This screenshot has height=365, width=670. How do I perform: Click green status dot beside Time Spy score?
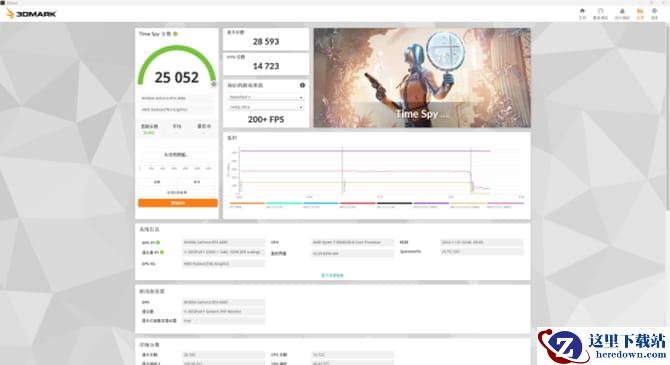176,34
